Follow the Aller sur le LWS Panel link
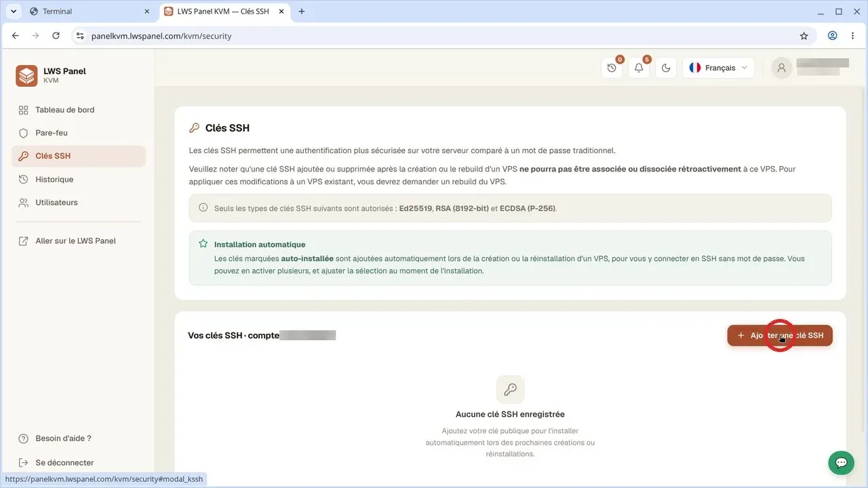The height and width of the screenshot is (488, 868). coord(79,241)
